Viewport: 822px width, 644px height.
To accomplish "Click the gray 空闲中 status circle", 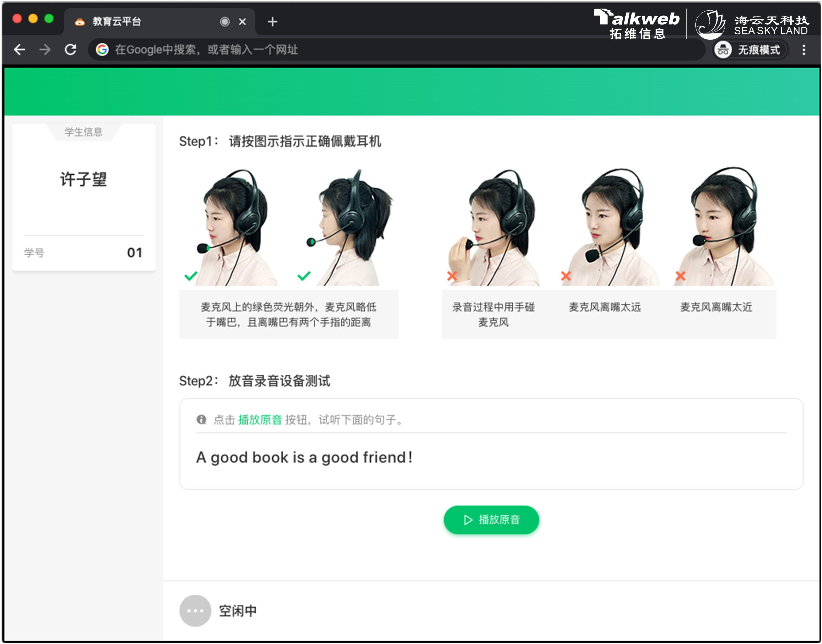I will [195, 611].
